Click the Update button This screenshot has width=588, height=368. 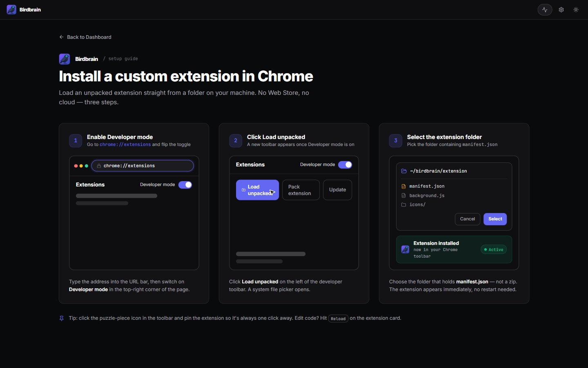click(337, 190)
